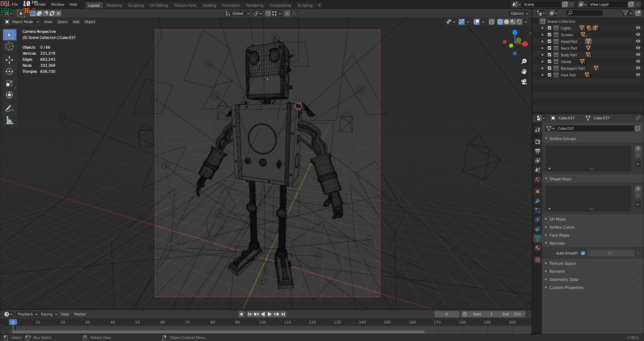Play the animation forward
The width and height of the screenshot is (644, 341).
click(270, 314)
